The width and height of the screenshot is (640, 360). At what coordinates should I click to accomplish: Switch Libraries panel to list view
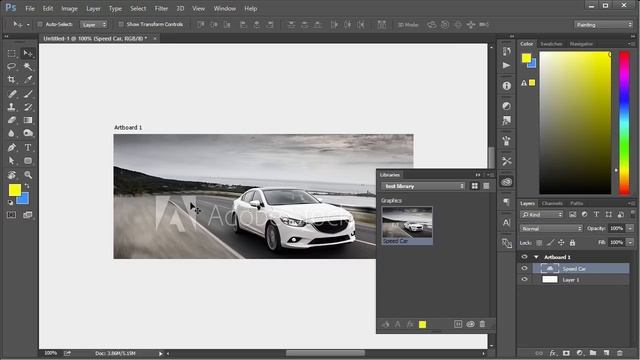click(x=486, y=186)
